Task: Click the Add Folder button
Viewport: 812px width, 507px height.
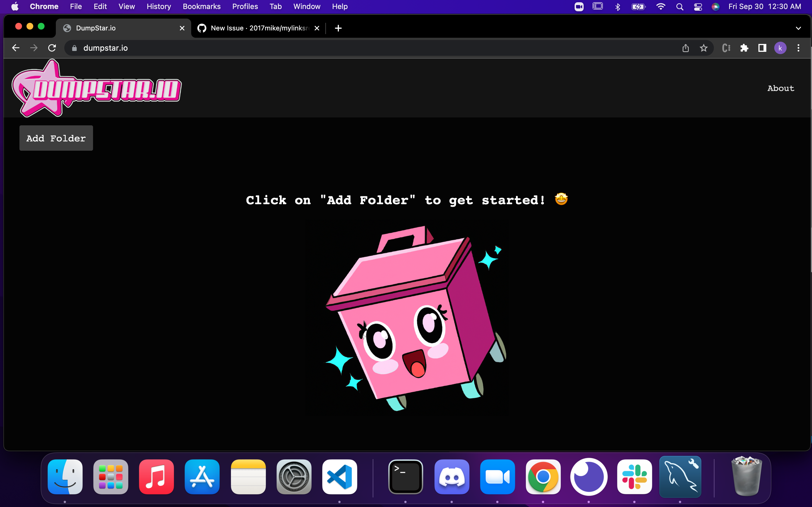Action: [x=56, y=138]
